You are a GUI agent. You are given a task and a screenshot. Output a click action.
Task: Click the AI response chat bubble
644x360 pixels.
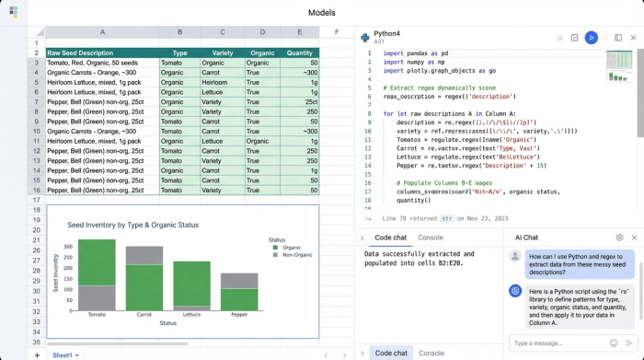pos(580,307)
